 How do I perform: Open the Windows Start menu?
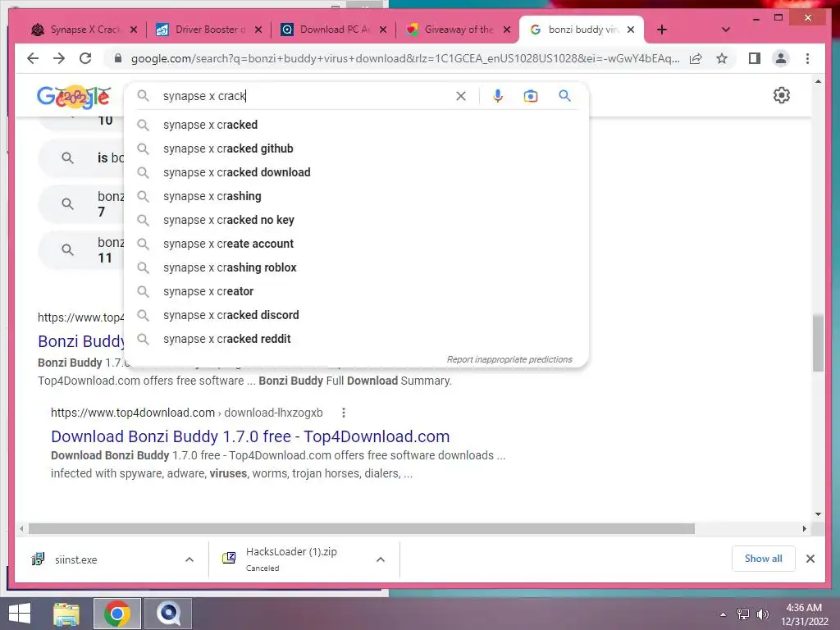(20, 614)
